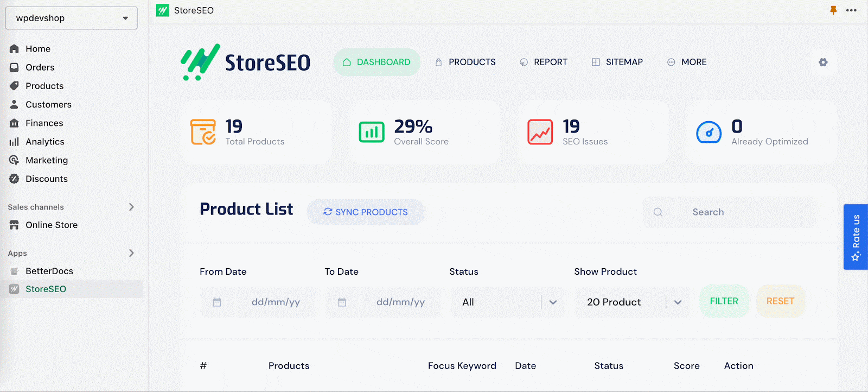Click the From Date calendar icon
The height and width of the screenshot is (392, 868).
(x=217, y=302)
